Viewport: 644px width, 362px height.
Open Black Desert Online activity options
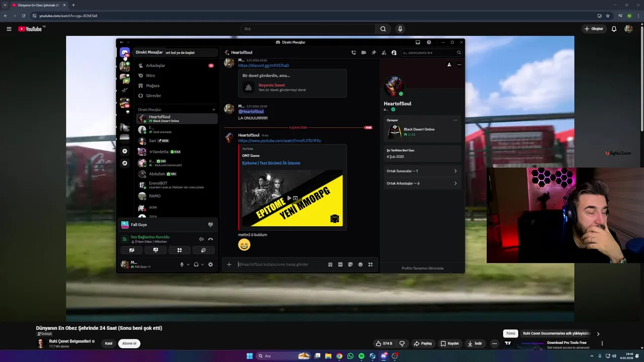(455, 120)
